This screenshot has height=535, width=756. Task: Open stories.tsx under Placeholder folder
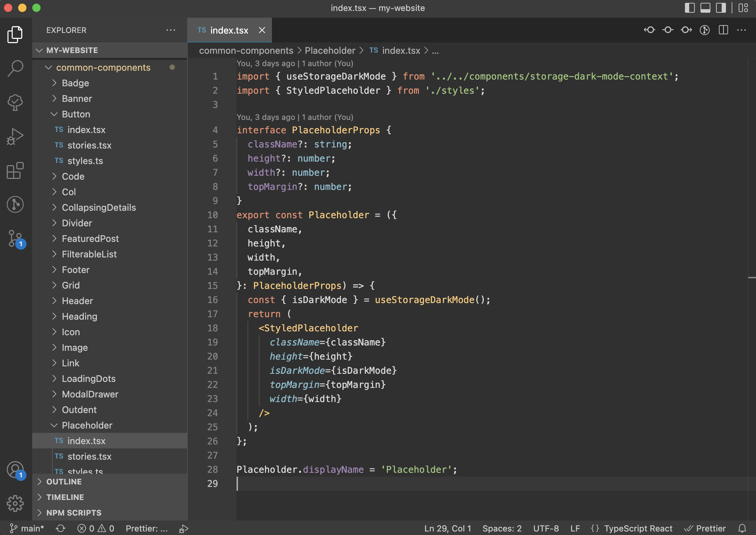[x=89, y=457]
